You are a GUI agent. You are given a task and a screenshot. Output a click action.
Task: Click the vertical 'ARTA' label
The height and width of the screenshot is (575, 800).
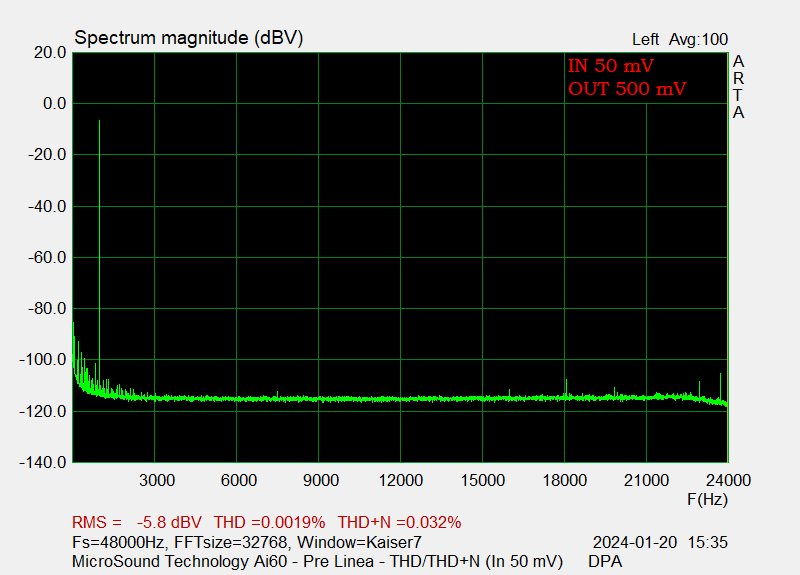(738, 87)
